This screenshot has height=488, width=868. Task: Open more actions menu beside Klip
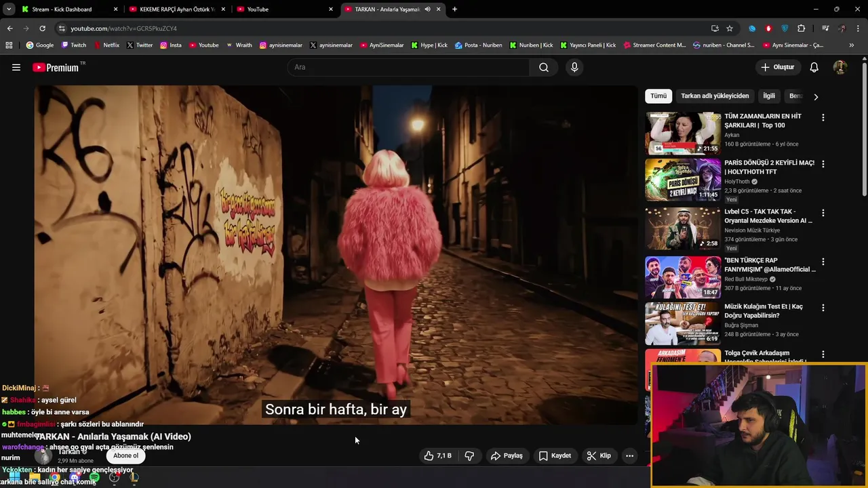(x=629, y=455)
